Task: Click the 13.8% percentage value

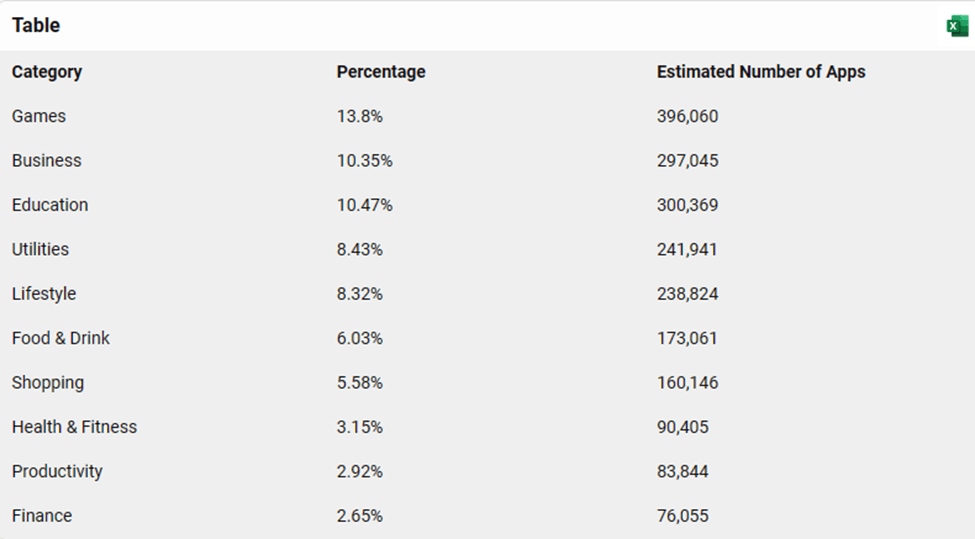Action: tap(360, 116)
